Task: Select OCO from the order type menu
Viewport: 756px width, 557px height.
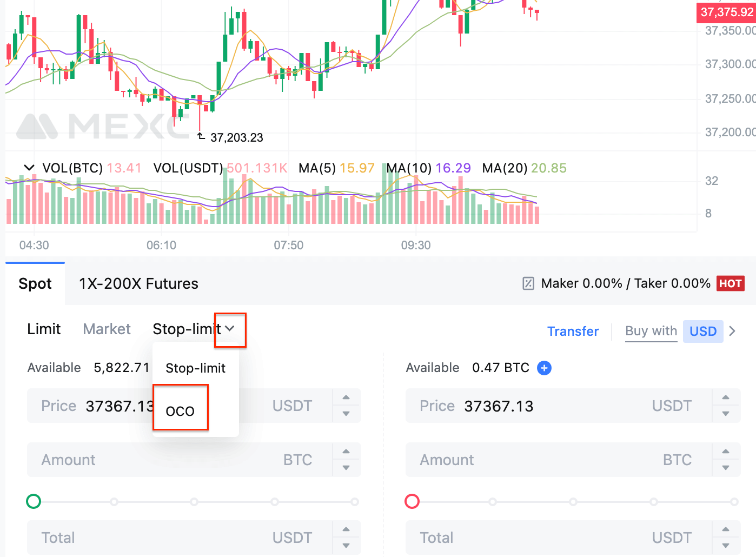Action: 180,412
